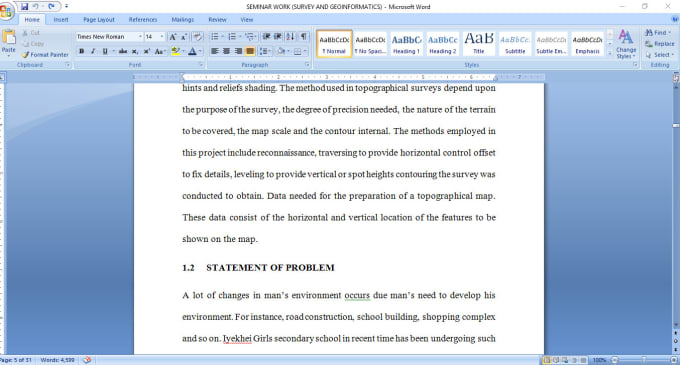This screenshot has width=680, height=365.
Task: Toggle Show/Hide paragraph marks
Action: 304,37
